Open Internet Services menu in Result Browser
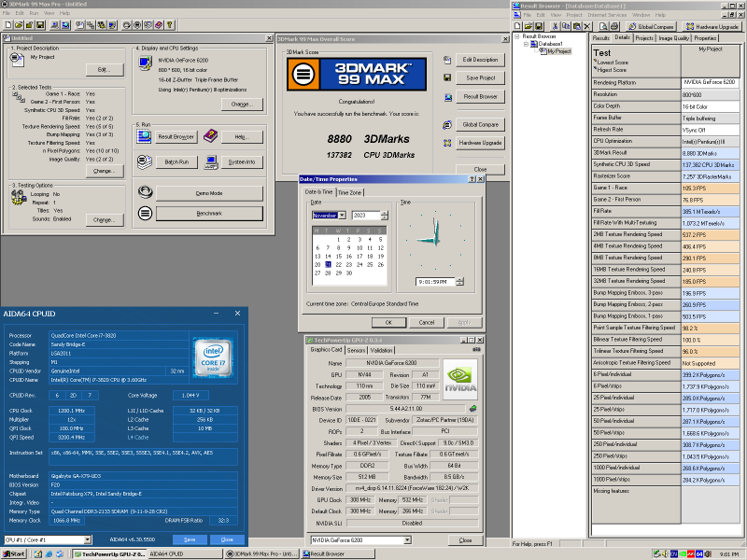The height and width of the screenshot is (560, 747). 607,15
